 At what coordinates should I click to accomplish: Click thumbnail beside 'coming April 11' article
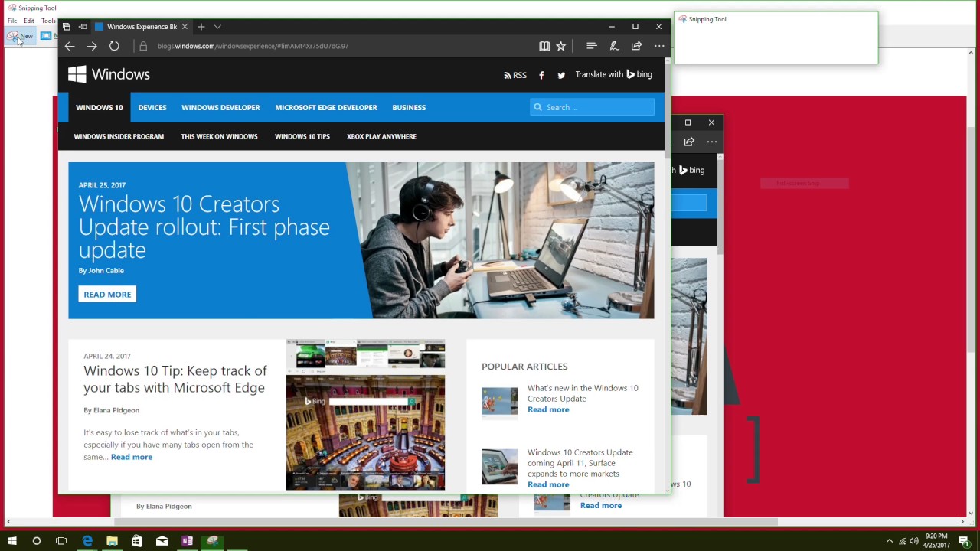(x=499, y=466)
